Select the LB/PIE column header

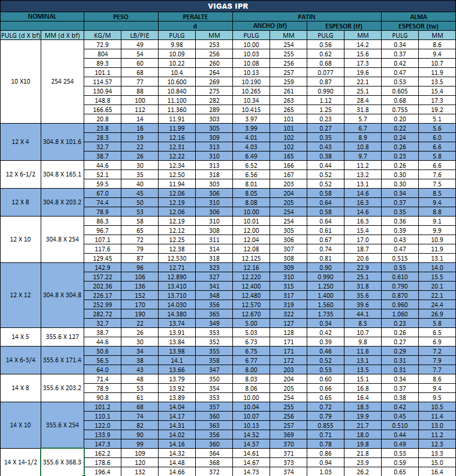pos(139,35)
